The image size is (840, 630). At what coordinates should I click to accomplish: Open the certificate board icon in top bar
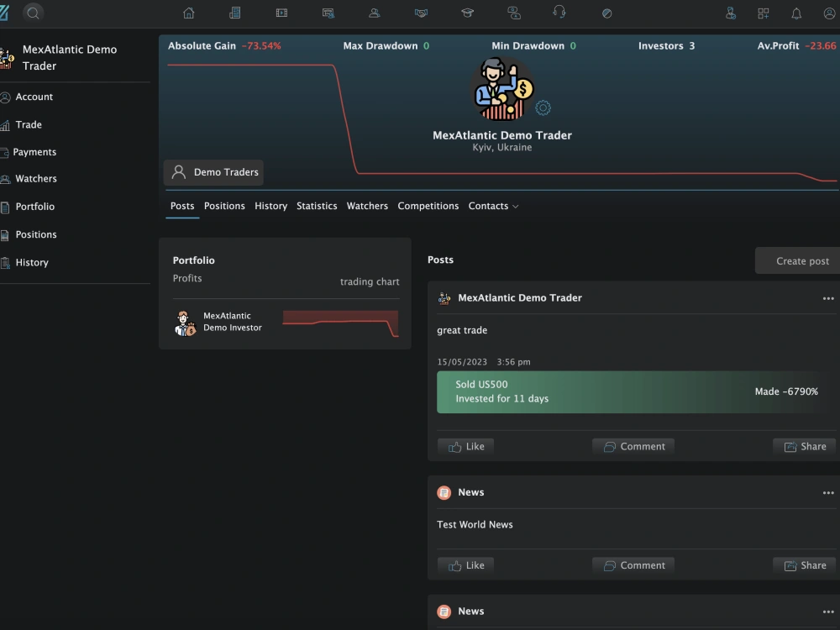click(x=328, y=13)
